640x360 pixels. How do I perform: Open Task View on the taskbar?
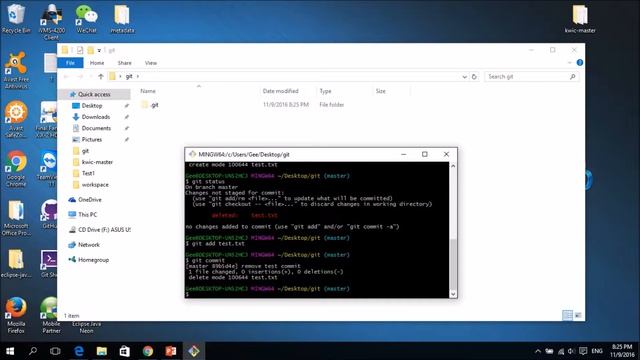(56, 351)
